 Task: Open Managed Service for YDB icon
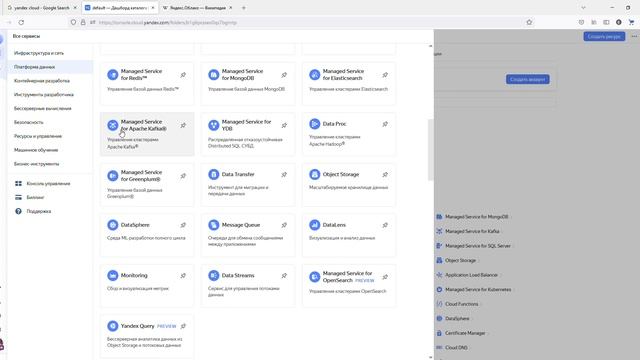pyautogui.click(x=213, y=125)
